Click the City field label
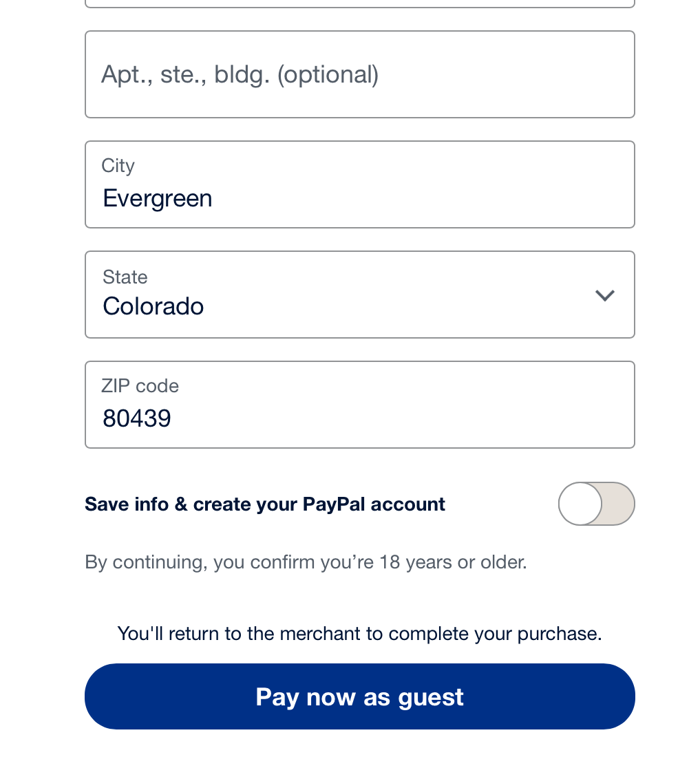This screenshot has height=757, width=700. pos(118,166)
